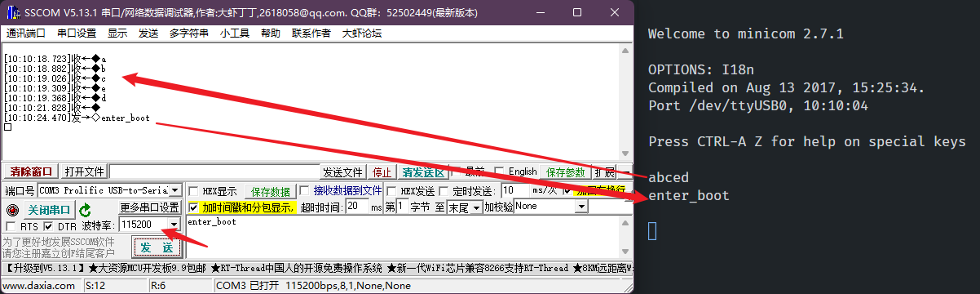Click 'Welcome to minicom 2.7.1' in the terminal
Screen dimensions: 980x294
click(745, 34)
